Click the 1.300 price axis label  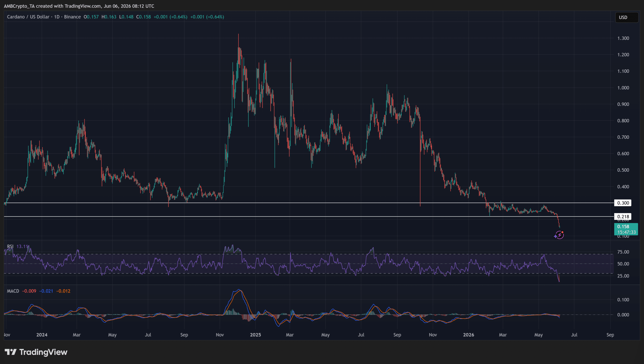point(623,38)
